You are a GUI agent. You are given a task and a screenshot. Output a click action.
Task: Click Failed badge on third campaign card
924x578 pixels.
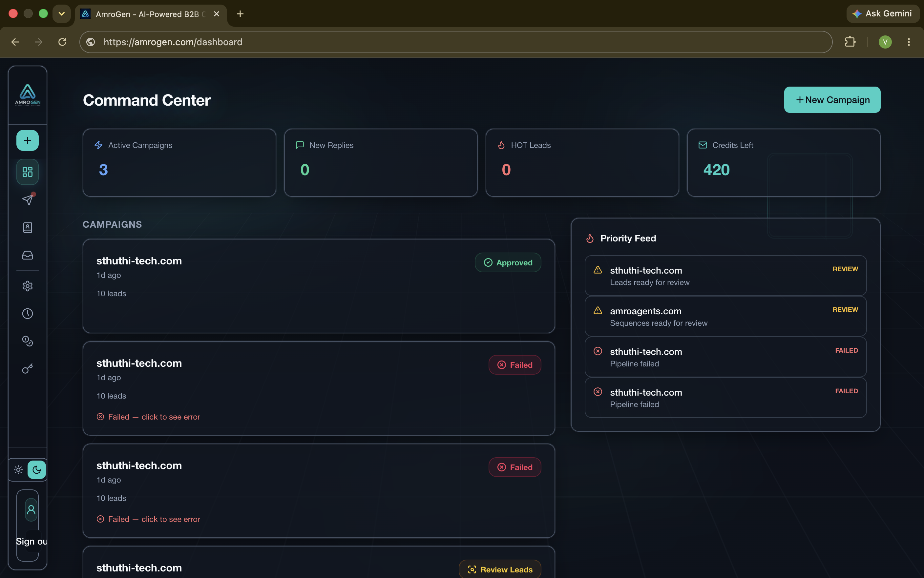(x=515, y=467)
